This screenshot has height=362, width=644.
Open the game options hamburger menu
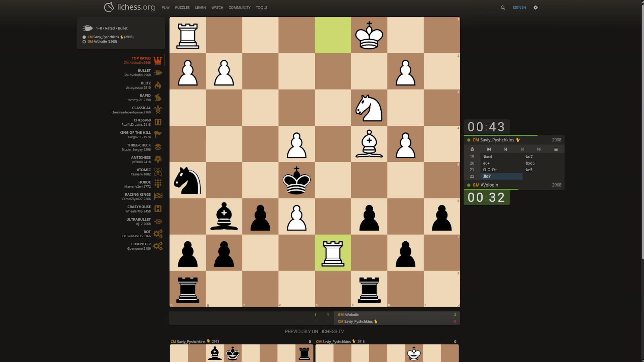556,149
